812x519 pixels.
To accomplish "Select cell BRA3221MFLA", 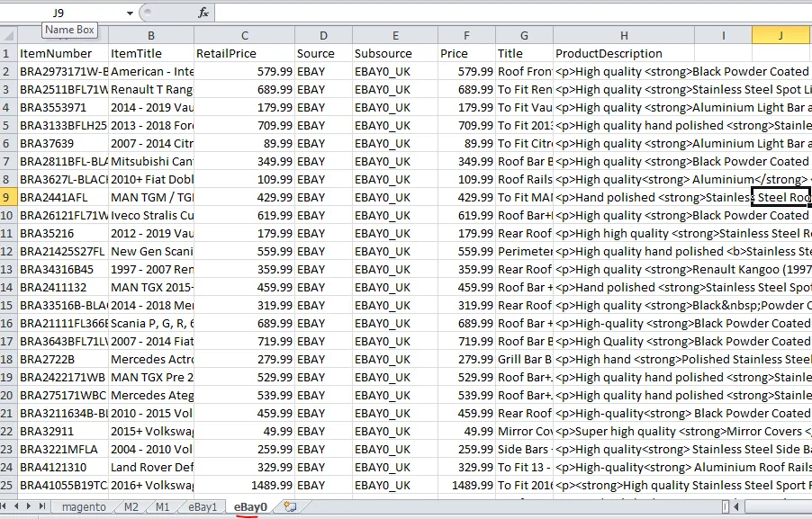I will pyautogui.click(x=63, y=449).
